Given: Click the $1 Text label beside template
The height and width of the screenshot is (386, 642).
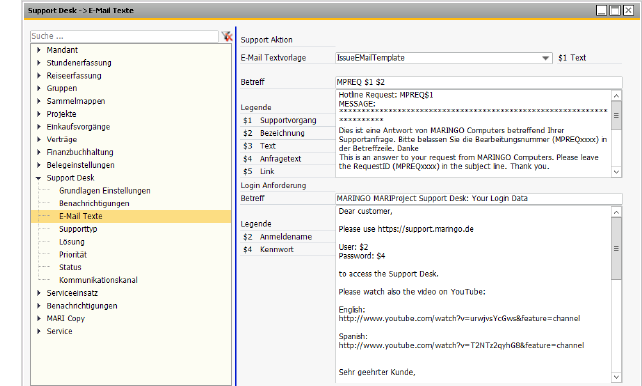Looking at the screenshot, I should click(x=572, y=58).
